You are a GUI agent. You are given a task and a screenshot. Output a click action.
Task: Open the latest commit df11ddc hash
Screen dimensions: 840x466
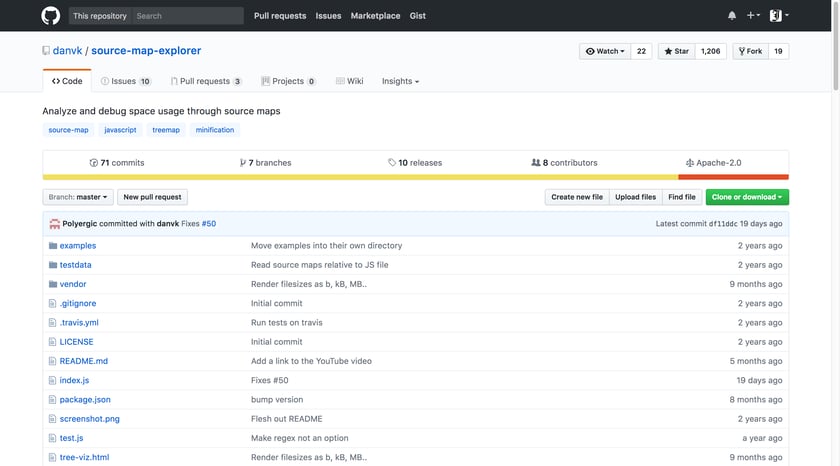pyautogui.click(x=723, y=224)
